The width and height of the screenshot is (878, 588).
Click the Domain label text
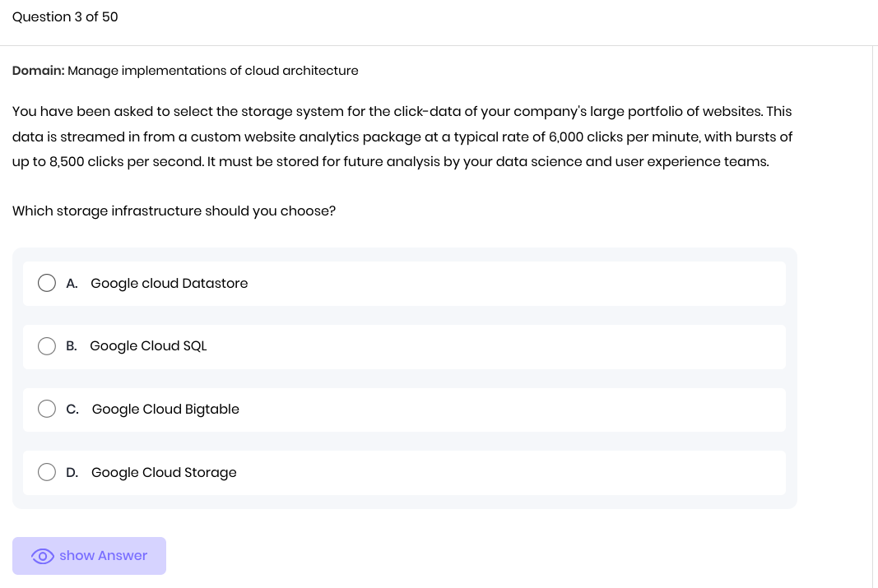(38, 71)
